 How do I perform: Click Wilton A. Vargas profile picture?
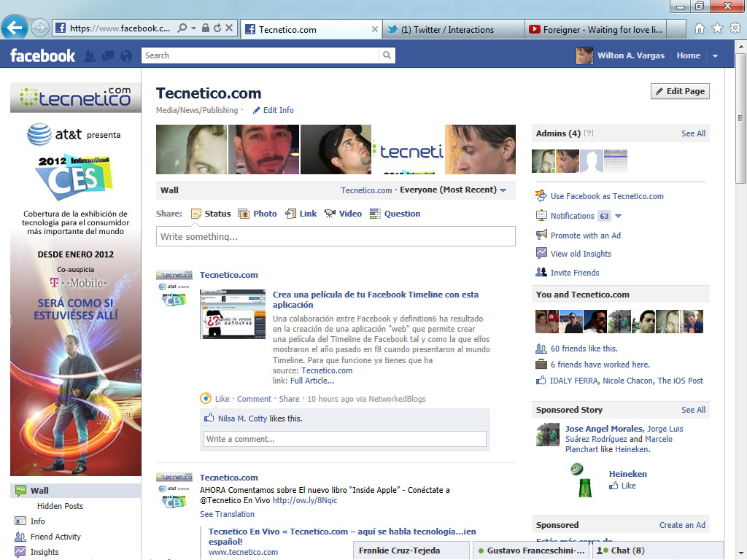coord(584,55)
